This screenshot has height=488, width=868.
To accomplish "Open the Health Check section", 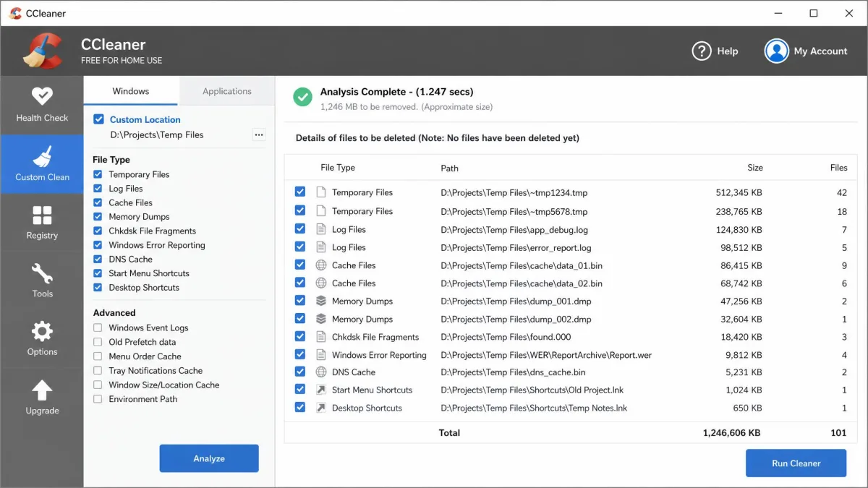I will tap(42, 105).
